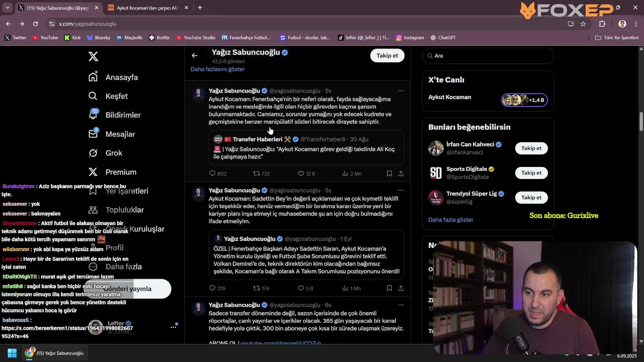The image size is (644, 362).
Task: Open Sports Digitale avatar
Action: point(436,173)
